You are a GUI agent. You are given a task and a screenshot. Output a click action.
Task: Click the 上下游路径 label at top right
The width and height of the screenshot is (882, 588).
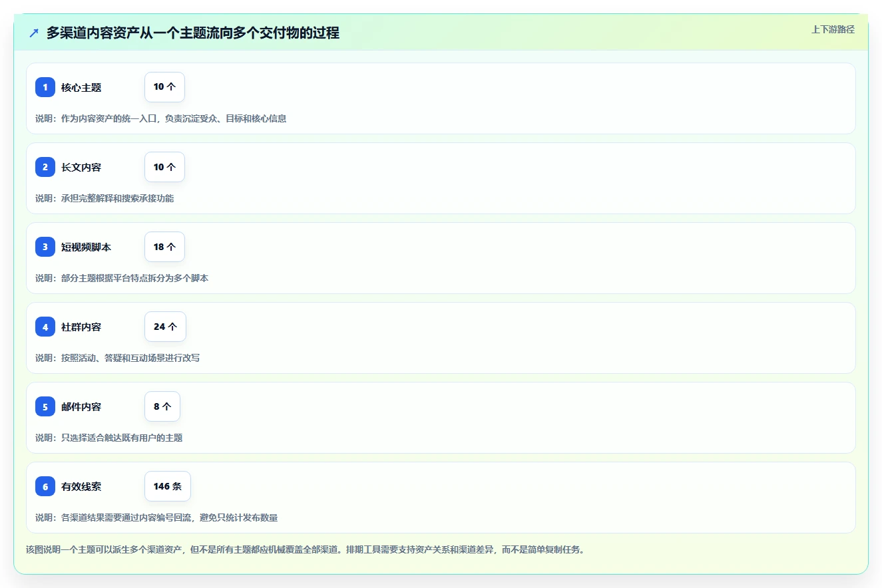click(x=833, y=29)
